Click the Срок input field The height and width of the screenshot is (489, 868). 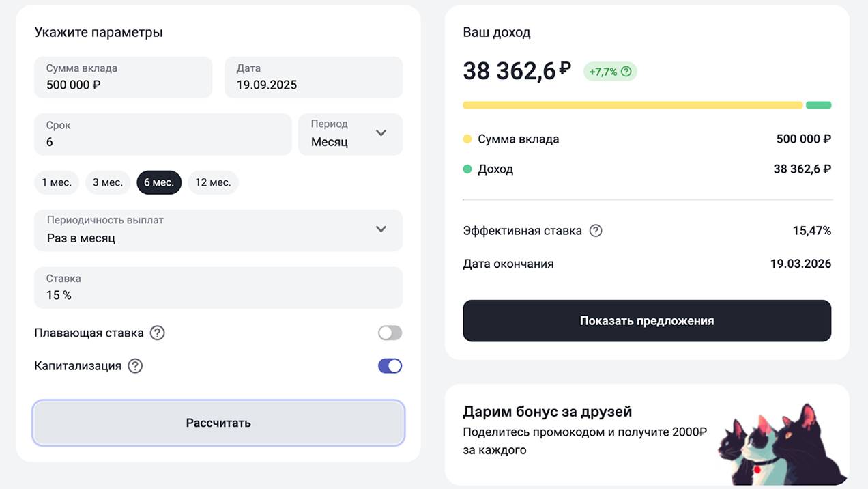coord(162,135)
